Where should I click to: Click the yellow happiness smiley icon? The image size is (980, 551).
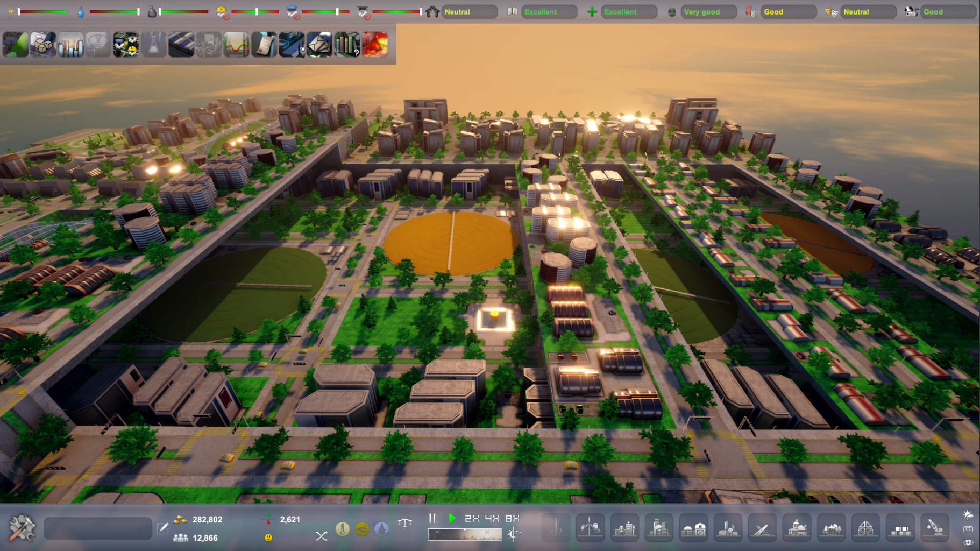tap(268, 538)
